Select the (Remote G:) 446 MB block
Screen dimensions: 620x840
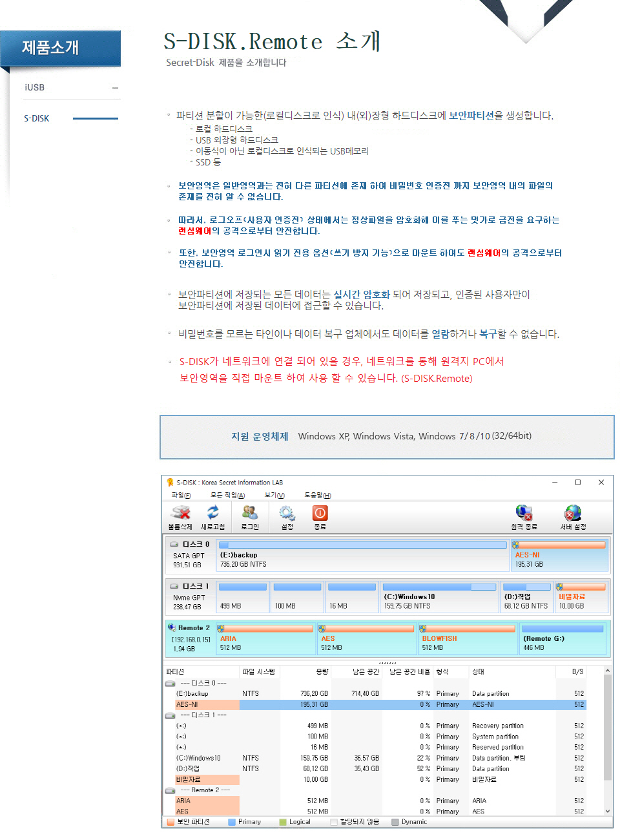(x=563, y=638)
